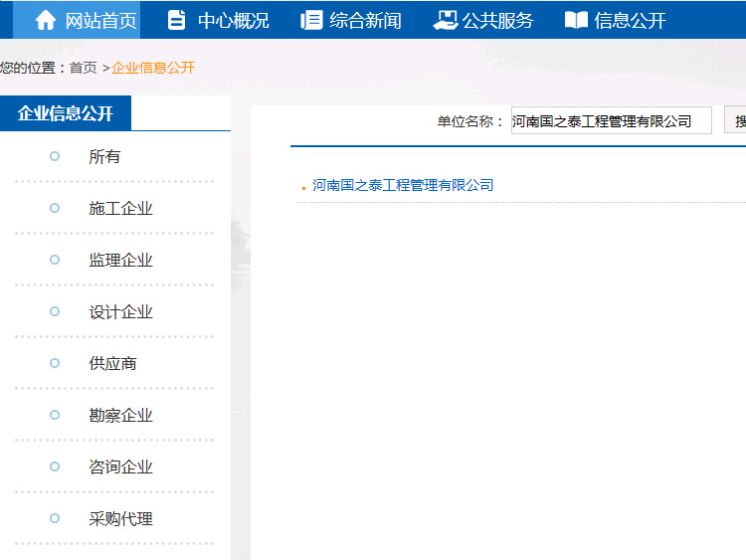Screen dimensions: 746x560
Task: Click the circle bullet next to 供应商
Action: pyautogui.click(x=55, y=363)
